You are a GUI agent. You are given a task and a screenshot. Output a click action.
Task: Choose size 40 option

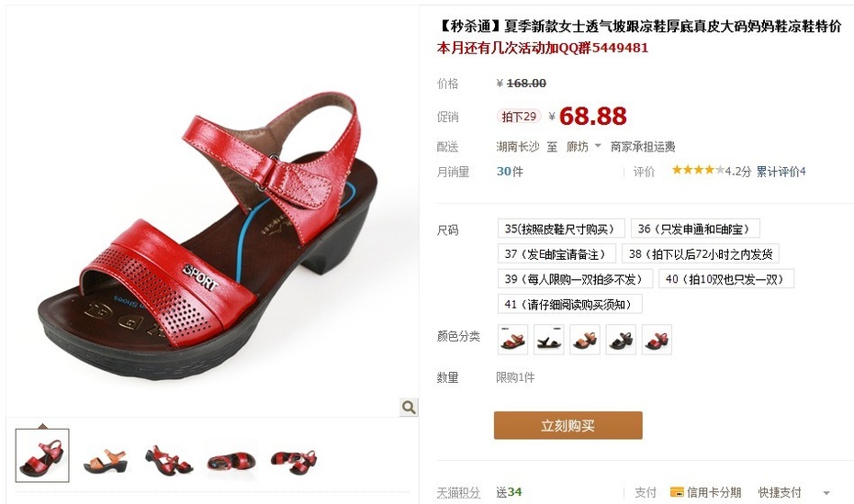click(726, 279)
